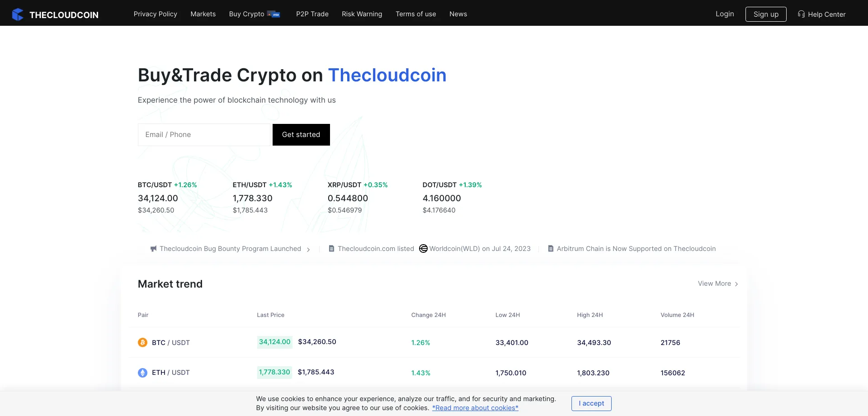Click the Visa card icon beside Buy Crypto
The width and height of the screenshot is (868, 416).
pos(274,14)
